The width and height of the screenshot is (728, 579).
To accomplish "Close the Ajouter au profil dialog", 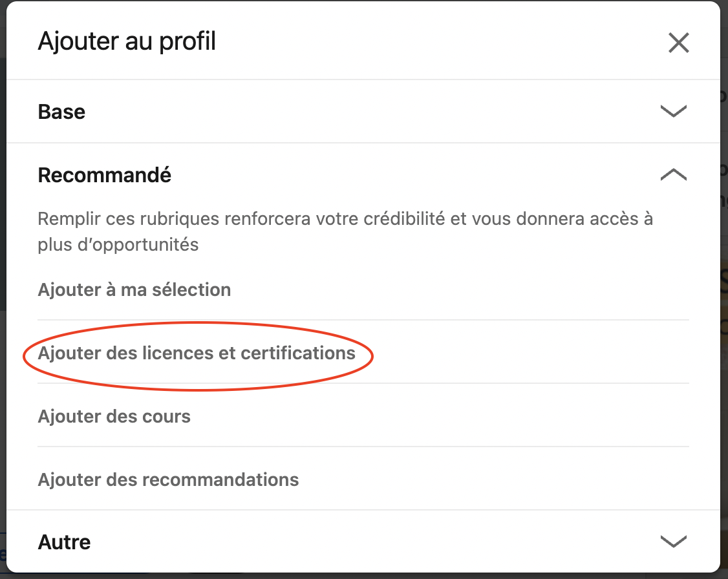I will (x=678, y=43).
